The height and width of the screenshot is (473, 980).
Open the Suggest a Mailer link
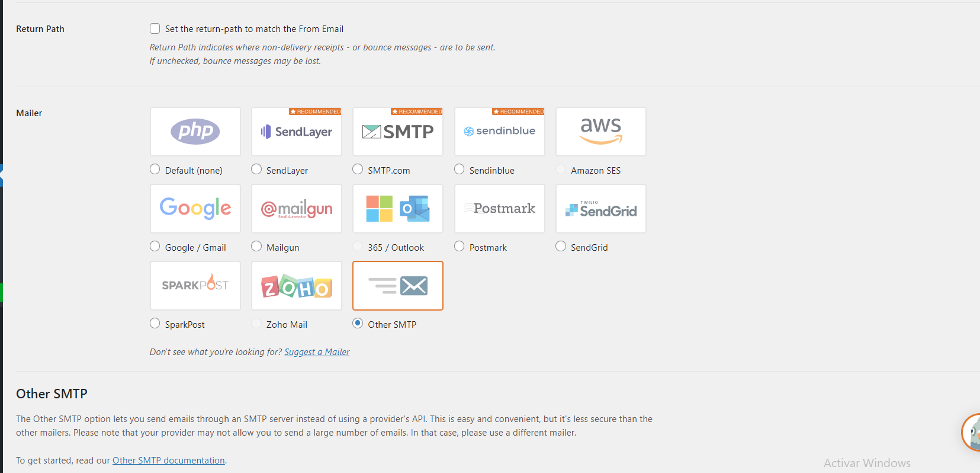(317, 352)
